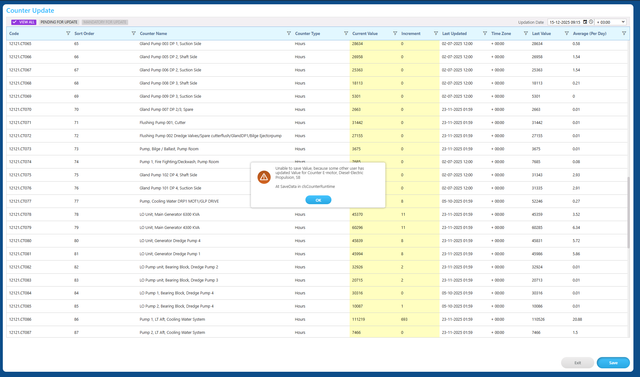
Task: Expand the time zone offset dropdown
Action: [x=623, y=22]
